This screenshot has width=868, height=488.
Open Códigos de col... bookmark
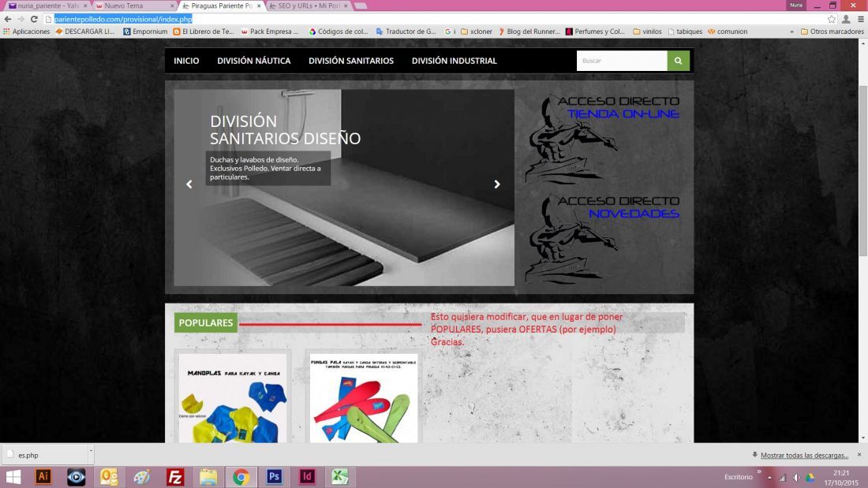[339, 32]
